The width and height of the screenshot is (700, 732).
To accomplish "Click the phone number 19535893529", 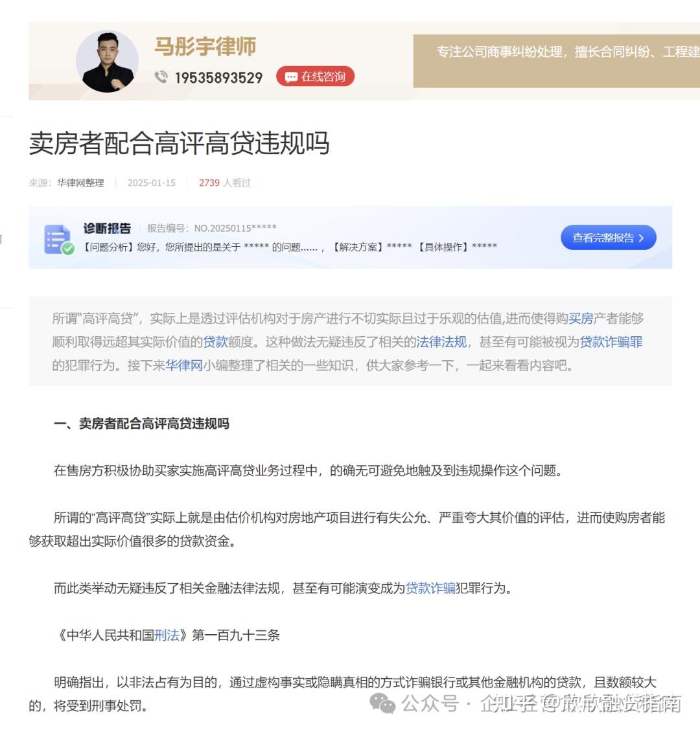I will click(218, 78).
